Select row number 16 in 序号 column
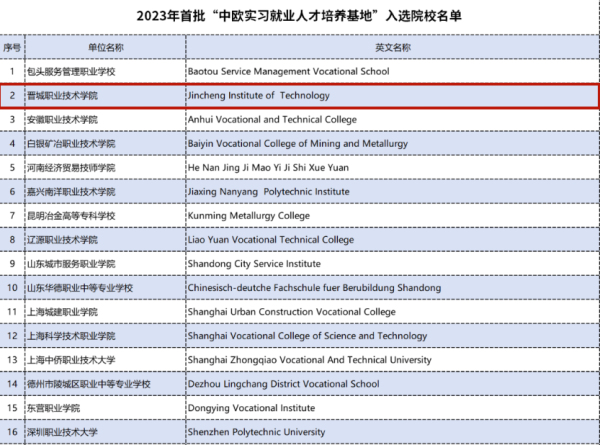 pyautogui.click(x=12, y=432)
